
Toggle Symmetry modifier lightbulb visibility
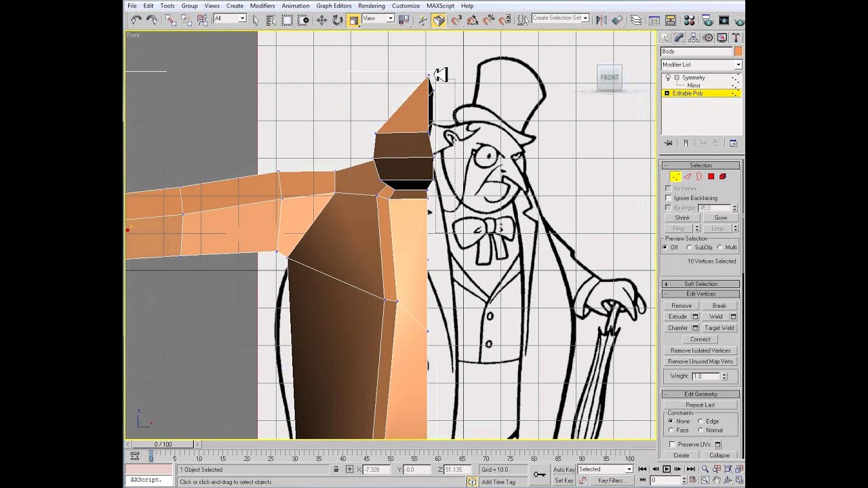pos(668,77)
